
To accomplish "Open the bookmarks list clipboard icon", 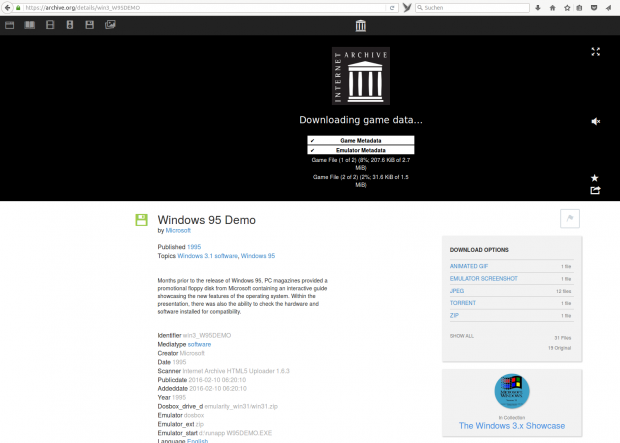I will coord(579,8).
